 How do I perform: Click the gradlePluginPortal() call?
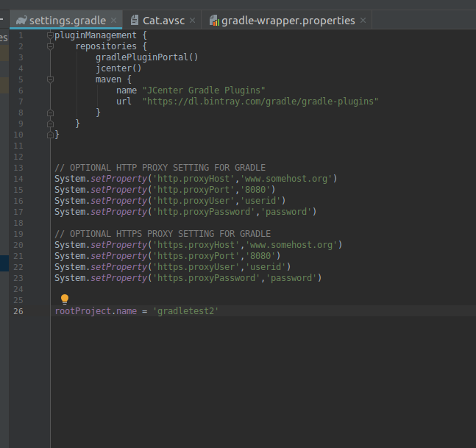pyautogui.click(x=147, y=57)
